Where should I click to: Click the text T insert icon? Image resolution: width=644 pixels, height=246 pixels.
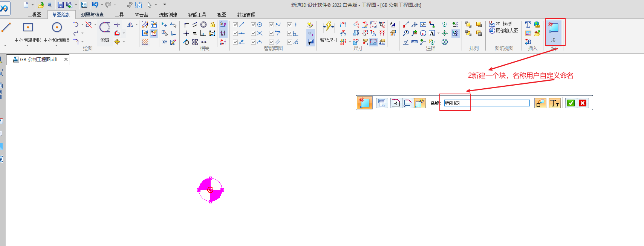pyautogui.click(x=528, y=25)
